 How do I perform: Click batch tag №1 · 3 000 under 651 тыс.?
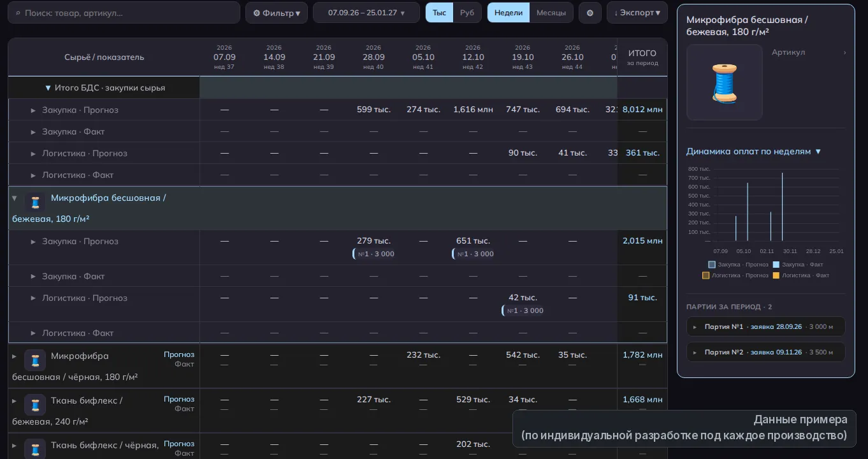point(474,254)
